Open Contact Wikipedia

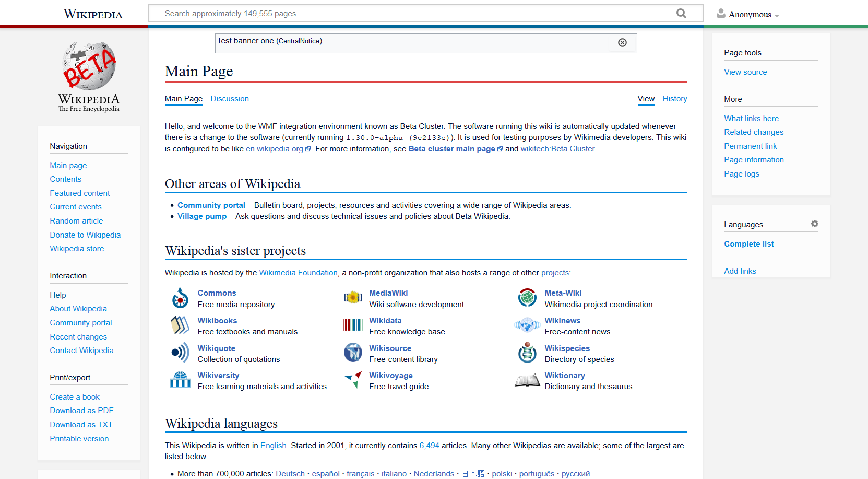coord(81,351)
